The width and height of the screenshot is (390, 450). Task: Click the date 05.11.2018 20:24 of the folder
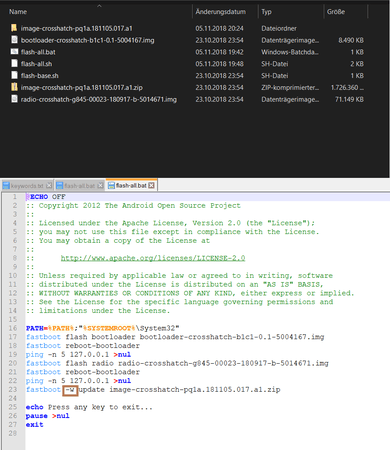pos(219,28)
